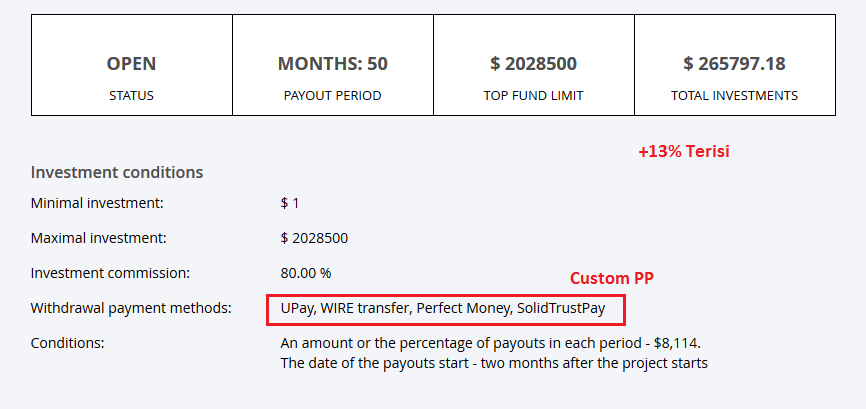Image resolution: width=866 pixels, height=409 pixels.
Task: Select the Maximal investment label
Action: (99, 238)
